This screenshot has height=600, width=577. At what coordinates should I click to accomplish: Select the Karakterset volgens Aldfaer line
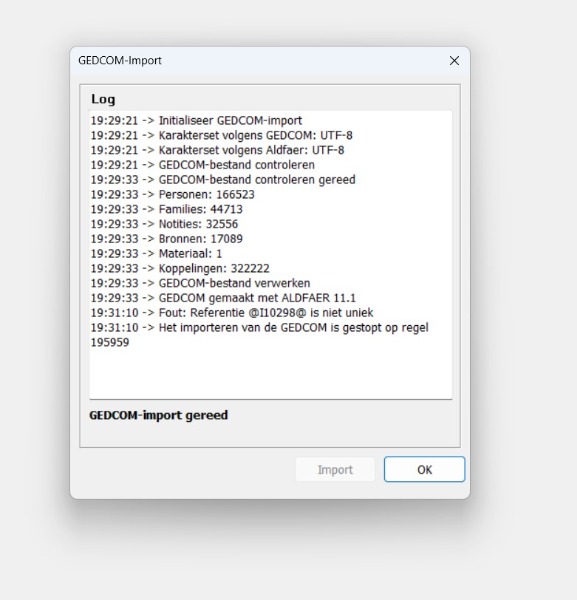pos(217,150)
